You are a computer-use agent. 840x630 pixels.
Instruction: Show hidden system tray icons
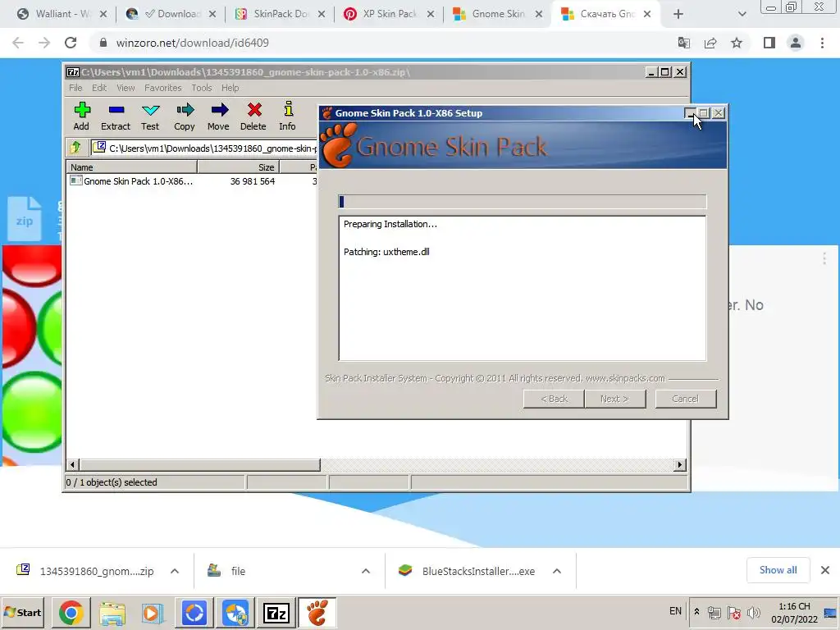(x=696, y=611)
